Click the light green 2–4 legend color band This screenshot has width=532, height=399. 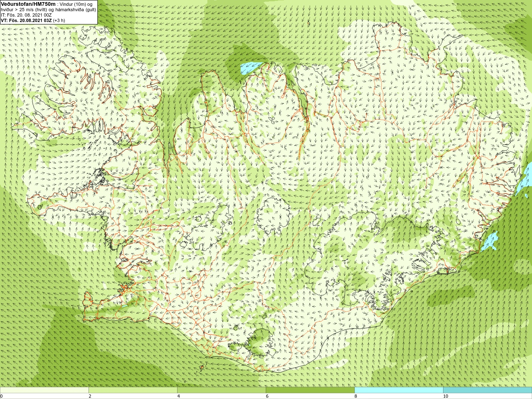[x=133, y=390]
